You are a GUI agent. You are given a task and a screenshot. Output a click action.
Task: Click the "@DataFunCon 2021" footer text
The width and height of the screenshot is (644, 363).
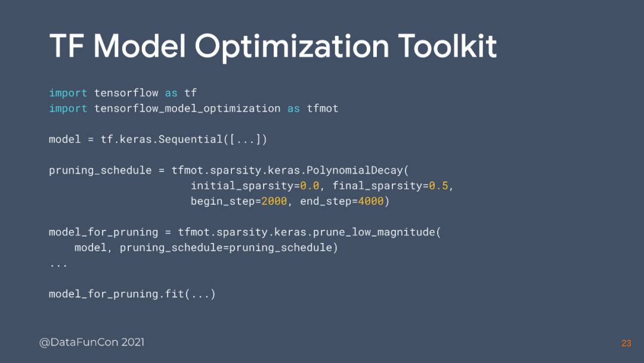click(92, 343)
